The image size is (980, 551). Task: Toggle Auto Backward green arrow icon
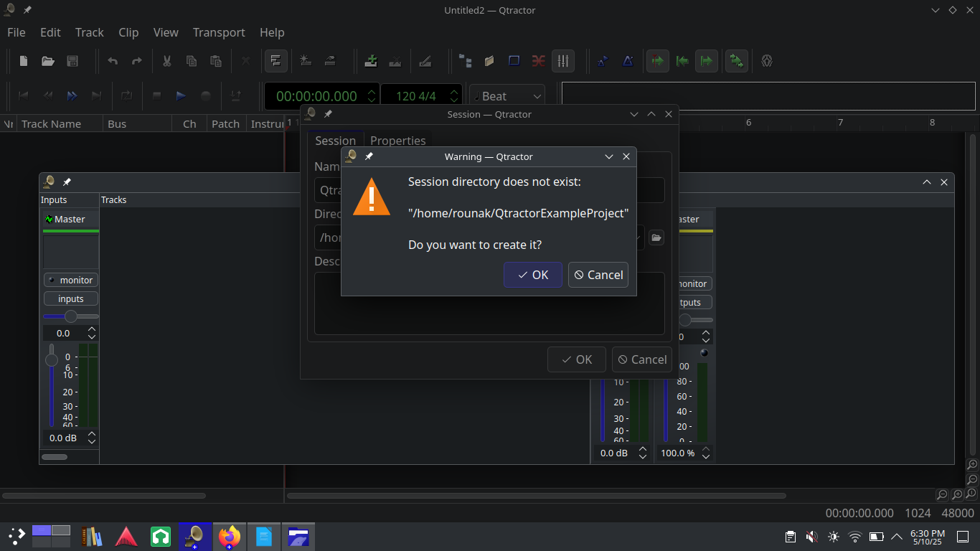click(x=682, y=61)
